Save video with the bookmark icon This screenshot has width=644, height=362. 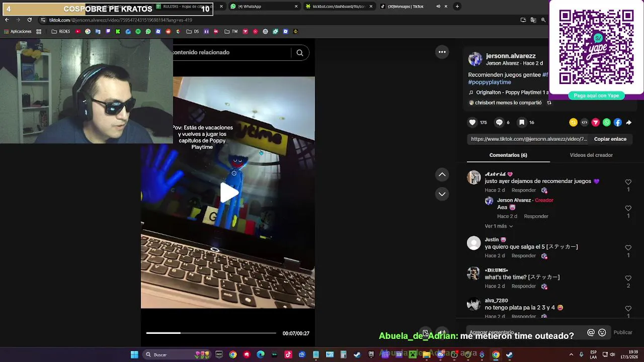coord(522,122)
